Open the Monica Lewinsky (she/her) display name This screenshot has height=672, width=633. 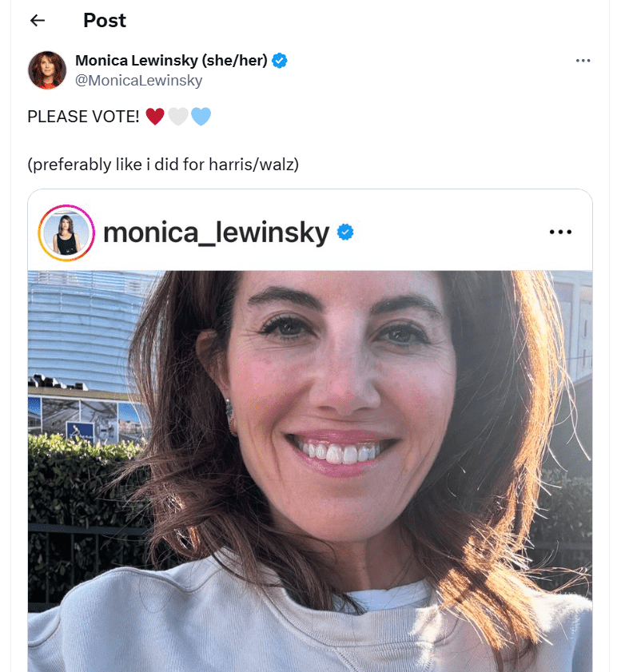[x=170, y=61]
